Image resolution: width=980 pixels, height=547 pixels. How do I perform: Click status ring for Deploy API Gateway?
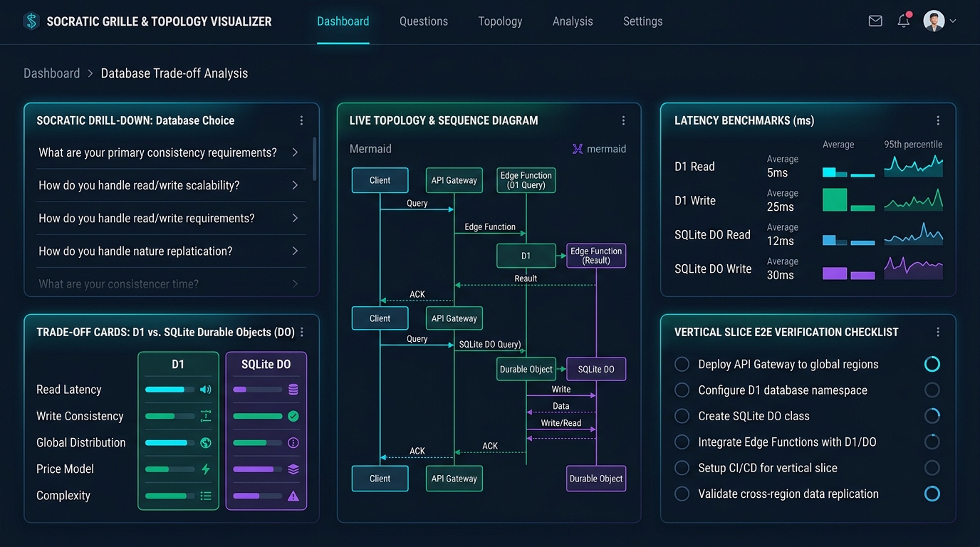pyautogui.click(x=932, y=364)
